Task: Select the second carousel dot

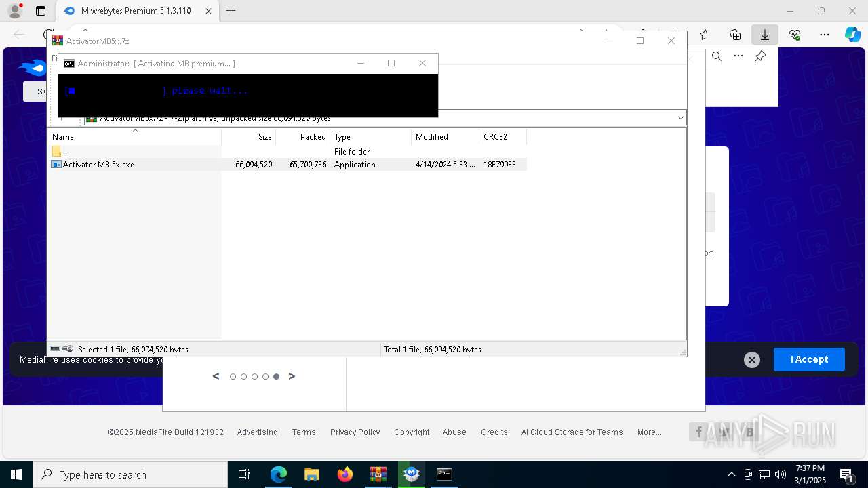Action: 243,377
